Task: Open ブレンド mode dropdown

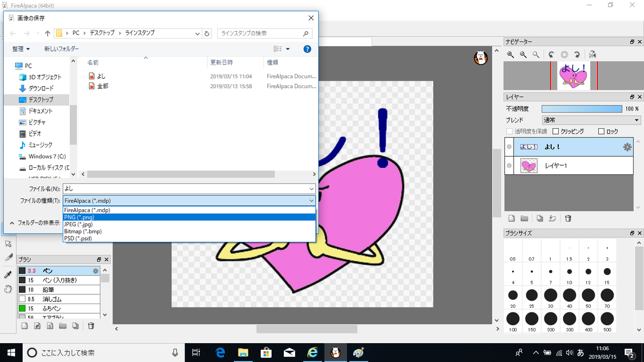Action: click(591, 120)
